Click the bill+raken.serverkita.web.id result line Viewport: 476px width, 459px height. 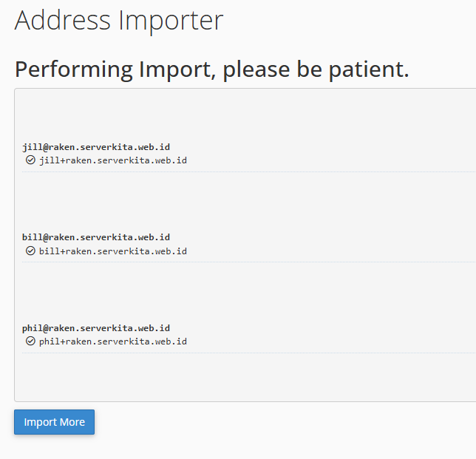tap(113, 251)
